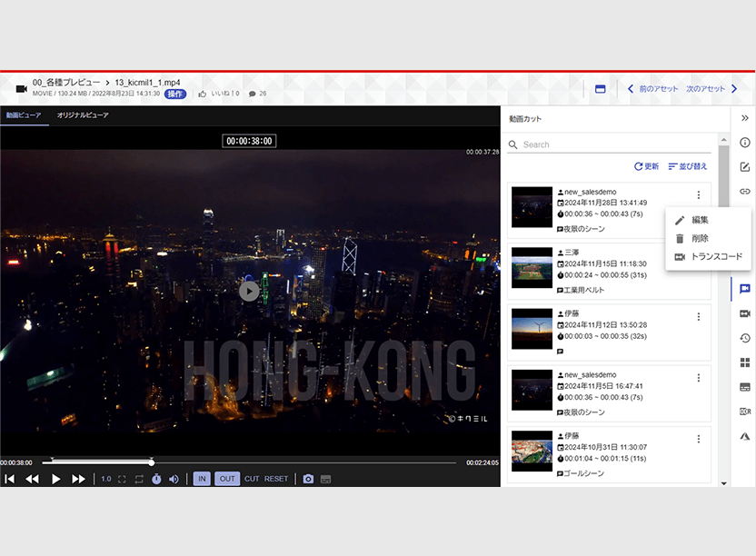Open the ゴールシーン cut thumbnail
The height and width of the screenshot is (556, 756).
[x=532, y=452]
